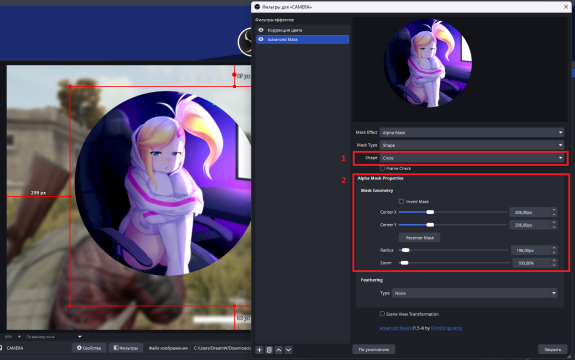Open the Mask Effect dropdown
Image resolution: width=575 pixels, height=360 pixels.
(x=472, y=132)
